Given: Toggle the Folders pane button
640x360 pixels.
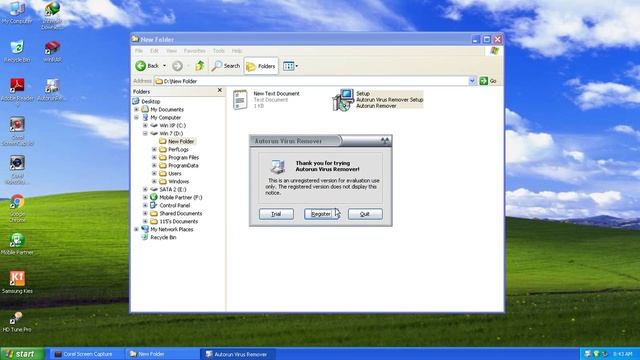Looking at the screenshot, I should click(x=261, y=66).
